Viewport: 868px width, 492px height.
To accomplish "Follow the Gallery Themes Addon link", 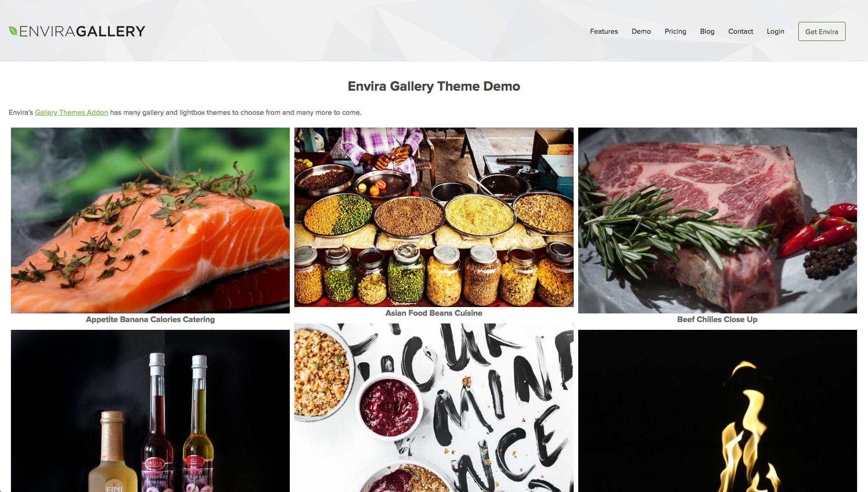I will [x=72, y=113].
